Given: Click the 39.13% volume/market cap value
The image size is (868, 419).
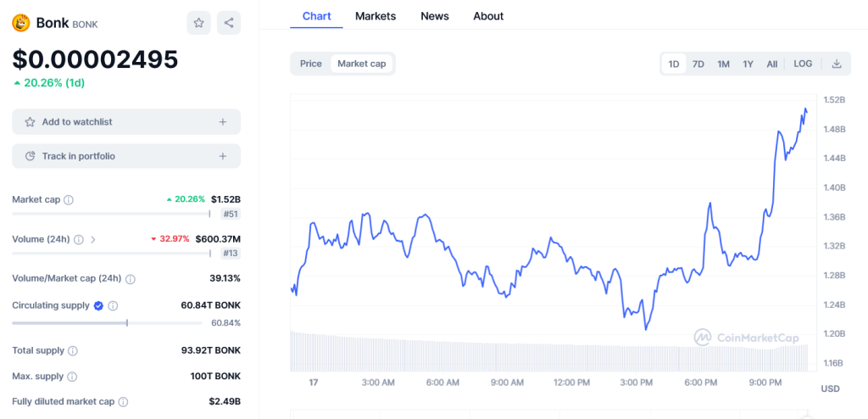Looking at the screenshot, I should pyautogui.click(x=225, y=278).
